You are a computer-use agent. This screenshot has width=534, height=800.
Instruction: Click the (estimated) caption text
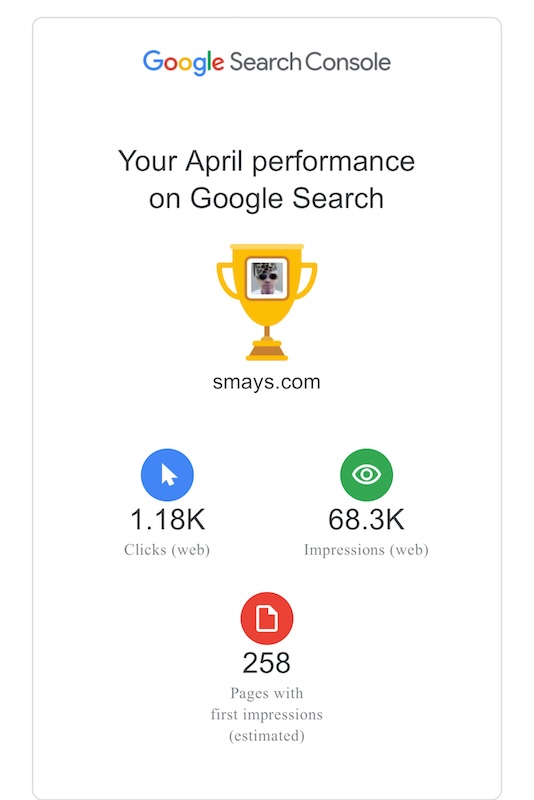[x=267, y=736]
